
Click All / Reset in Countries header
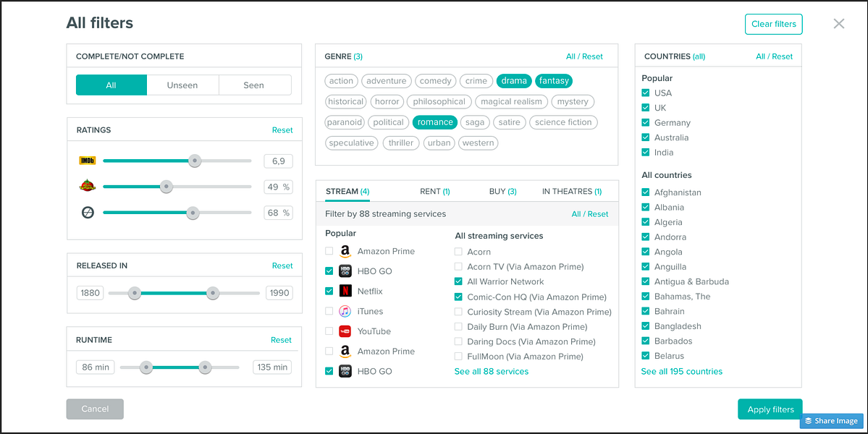775,56
